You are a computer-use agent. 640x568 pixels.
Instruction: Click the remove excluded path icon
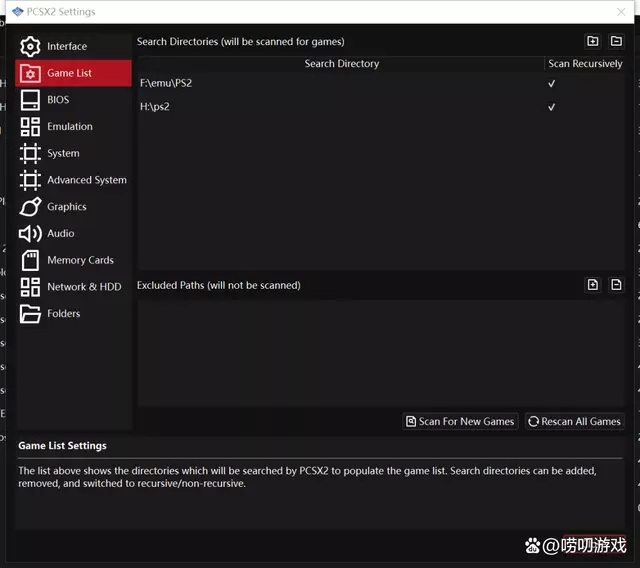coord(616,284)
